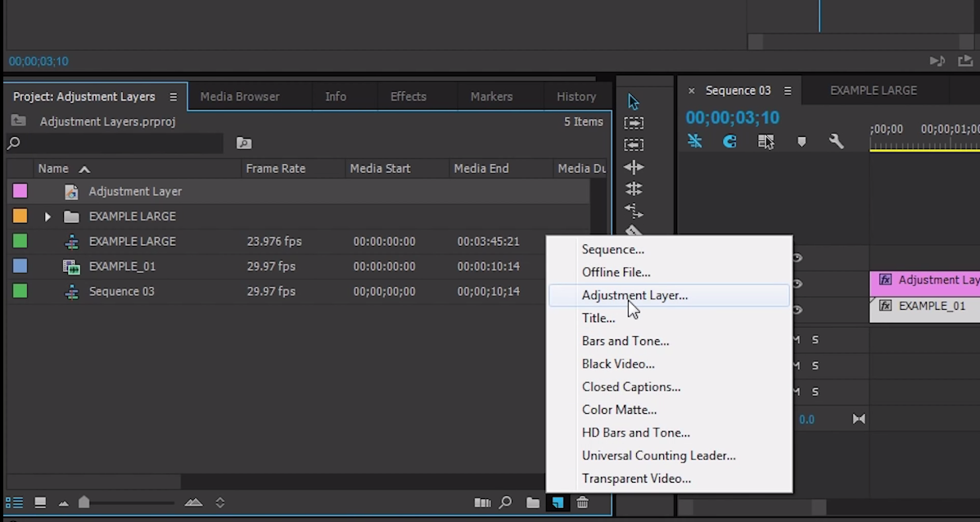Select the Rate Stretch tool

click(634, 211)
